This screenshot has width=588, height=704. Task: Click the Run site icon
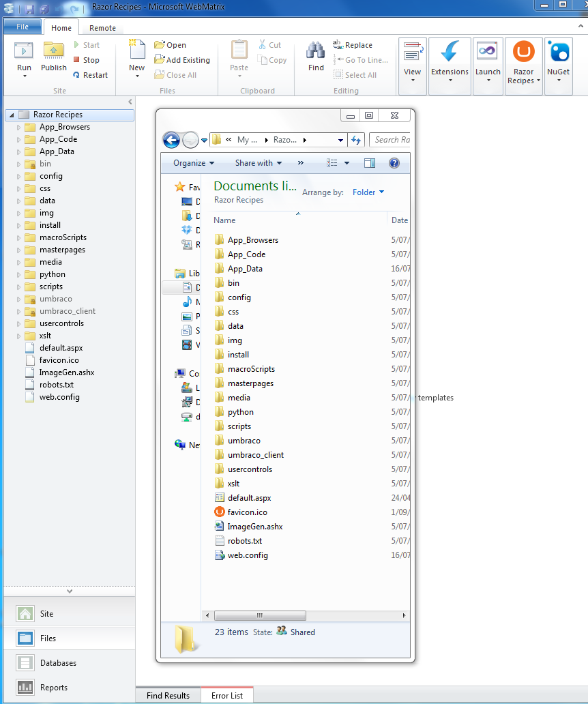[24, 51]
